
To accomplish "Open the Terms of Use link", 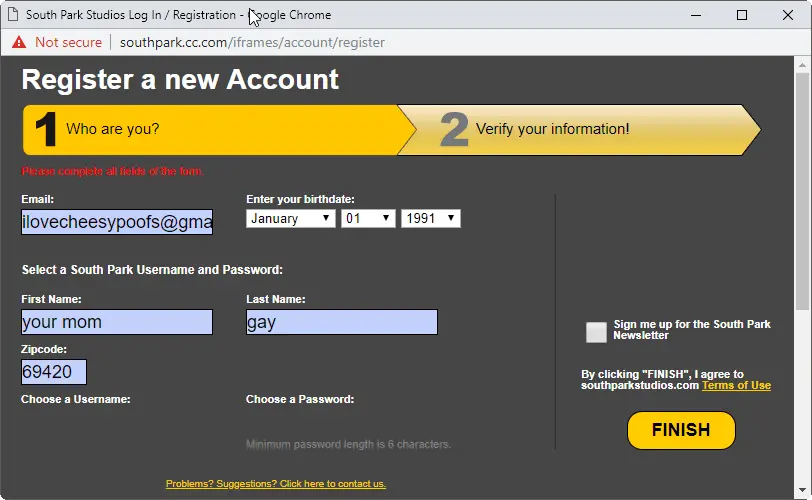I will (736, 385).
